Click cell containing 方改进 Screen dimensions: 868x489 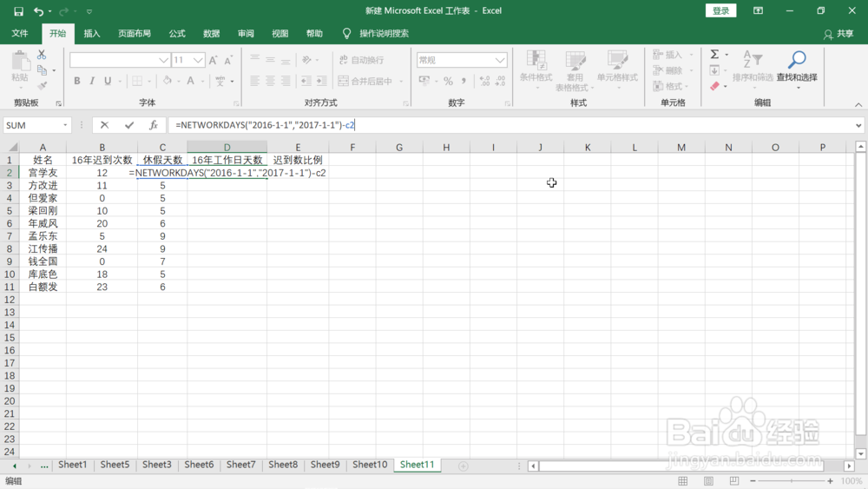point(43,186)
